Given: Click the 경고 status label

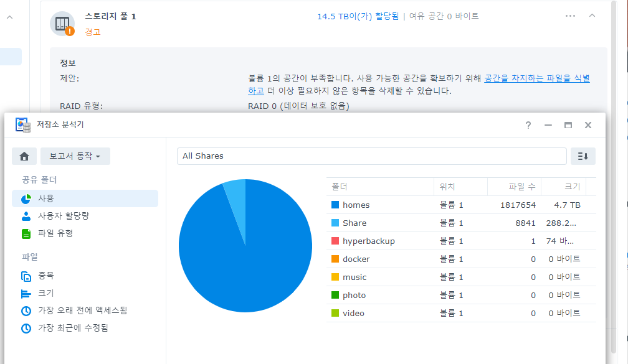Looking at the screenshot, I should 92,32.
